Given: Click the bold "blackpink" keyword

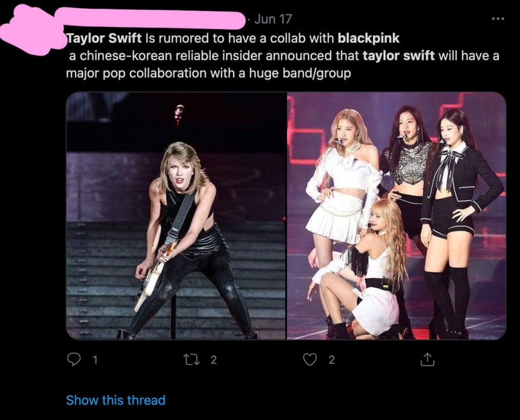Looking at the screenshot, I should tap(369, 38).
